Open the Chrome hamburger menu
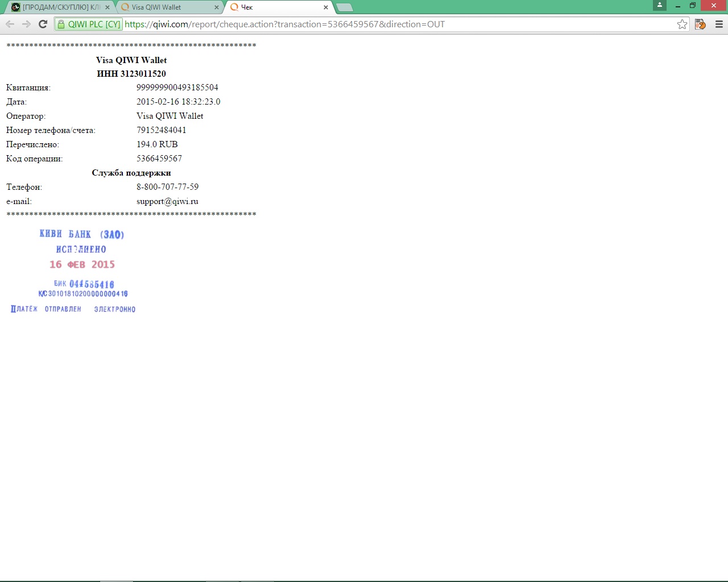 [x=719, y=24]
